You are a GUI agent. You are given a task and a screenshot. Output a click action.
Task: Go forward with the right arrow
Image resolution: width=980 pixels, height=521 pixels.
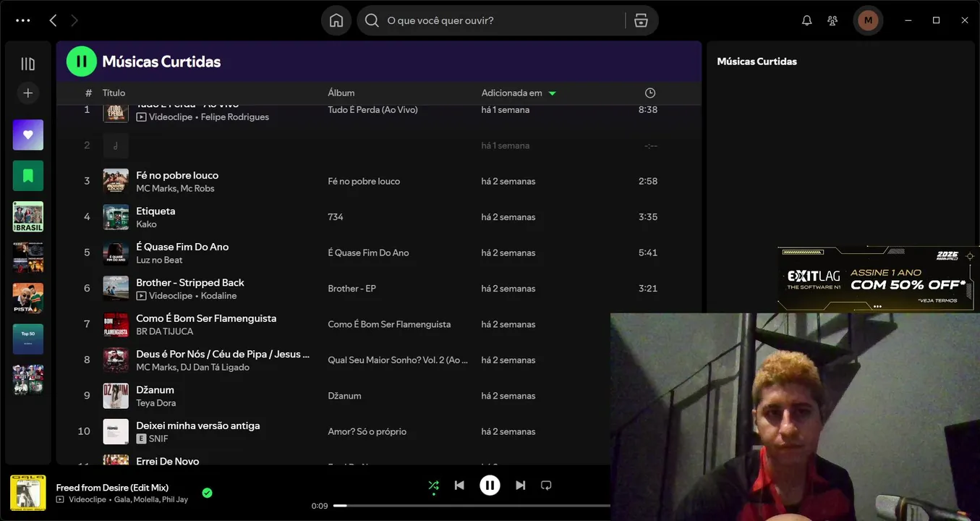coord(74,20)
